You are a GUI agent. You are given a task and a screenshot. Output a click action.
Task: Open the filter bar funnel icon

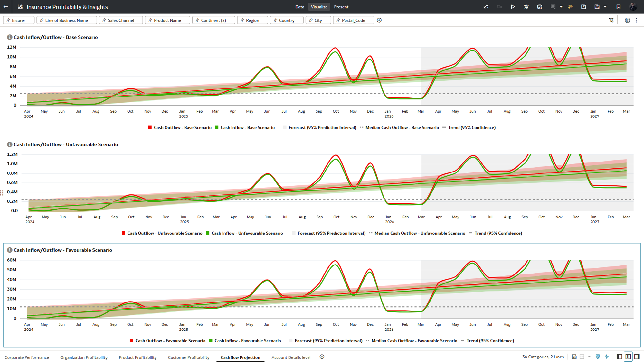[x=611, y=20]
